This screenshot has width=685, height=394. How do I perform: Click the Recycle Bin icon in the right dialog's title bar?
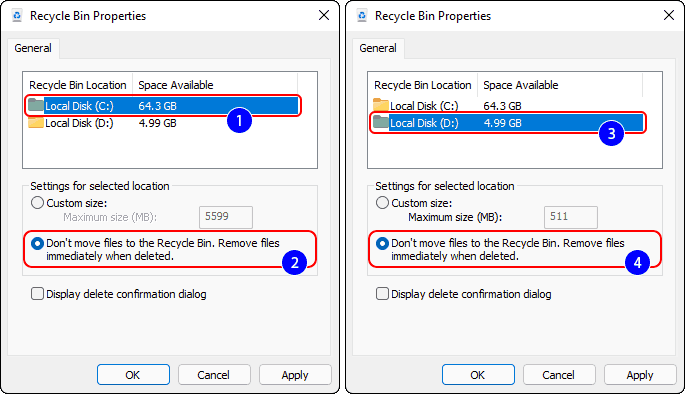tap(362, 16)
